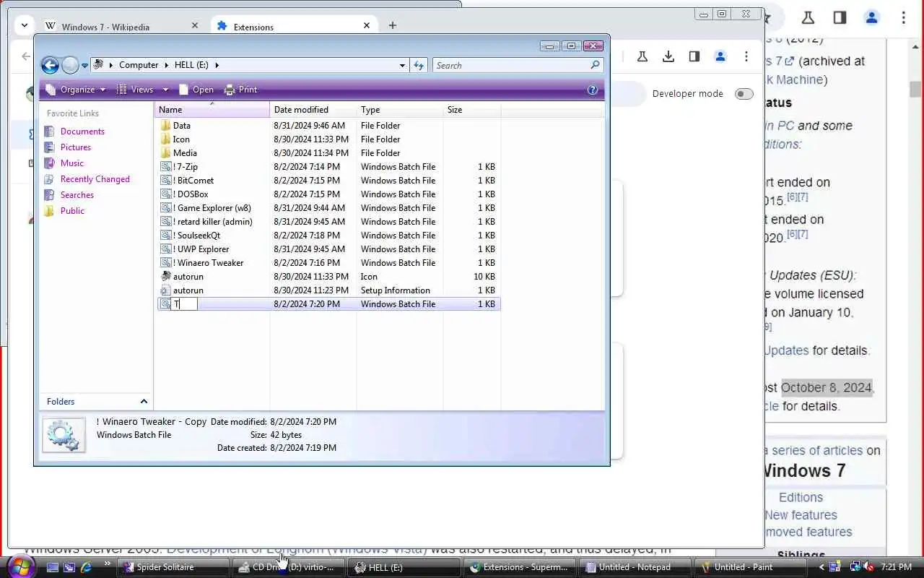This screenshot has width=924, height=578.
Task: Click the Downloads icon in Extensions window toolbar
Action: pyautogui.click(x=668, y=56)
